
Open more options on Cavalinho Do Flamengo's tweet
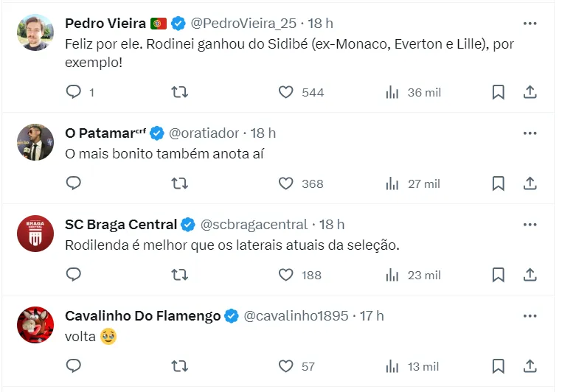click(x=530, y=316)
